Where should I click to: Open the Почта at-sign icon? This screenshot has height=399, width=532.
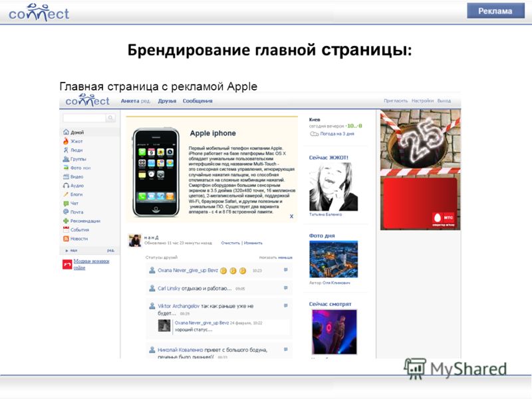(x=66, y=211)
